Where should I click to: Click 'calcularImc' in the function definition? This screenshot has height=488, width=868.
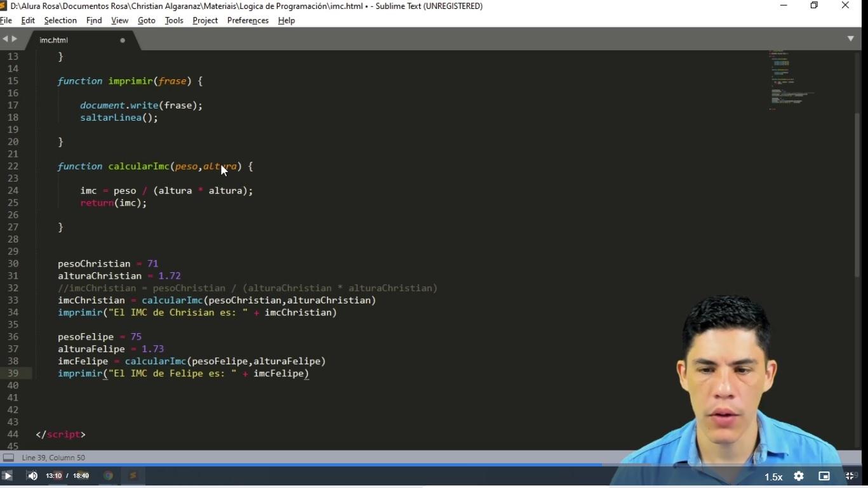[x=138, y=166]
